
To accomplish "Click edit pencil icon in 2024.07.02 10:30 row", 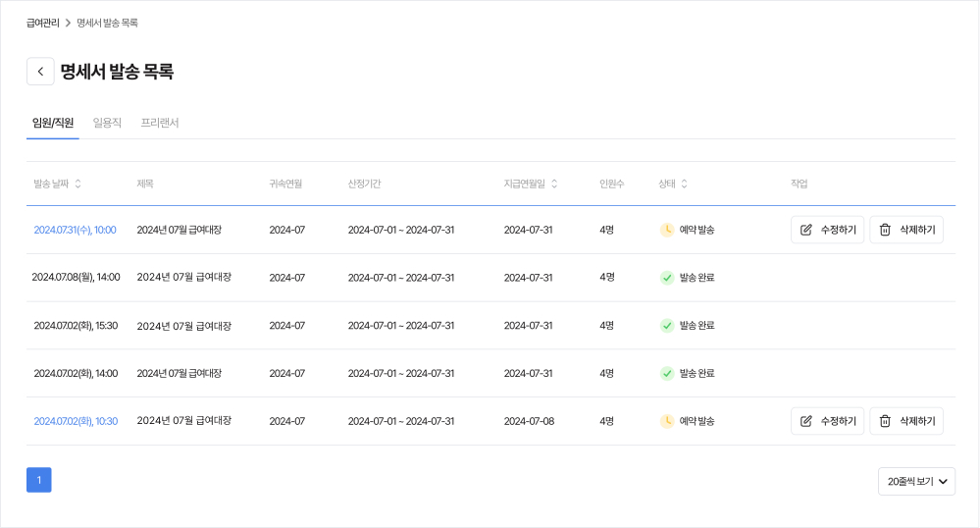I will pyautogui.click(x=806, y=421).
